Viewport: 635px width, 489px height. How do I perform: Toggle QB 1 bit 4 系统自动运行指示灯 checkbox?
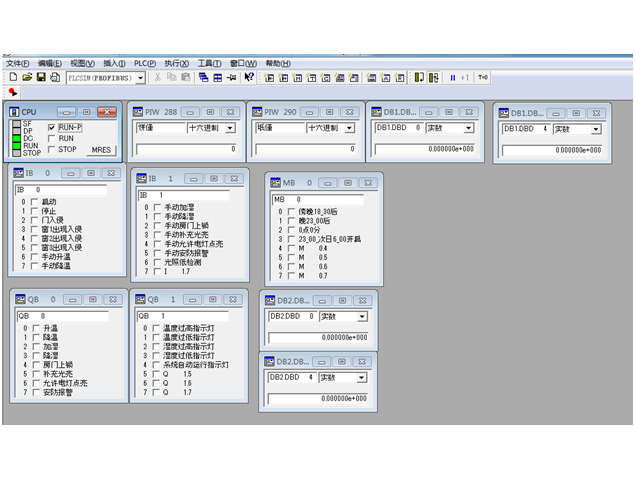click(x=156, y=365)
